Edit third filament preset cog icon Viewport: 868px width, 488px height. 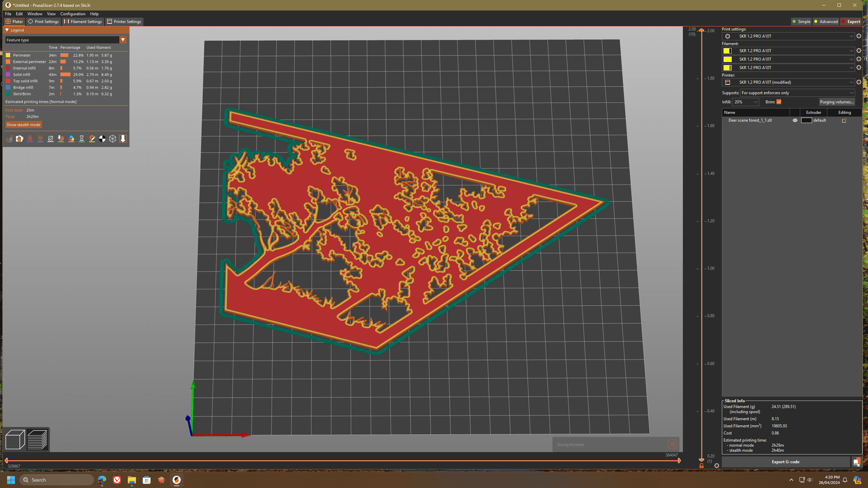[x=859, y=67]
